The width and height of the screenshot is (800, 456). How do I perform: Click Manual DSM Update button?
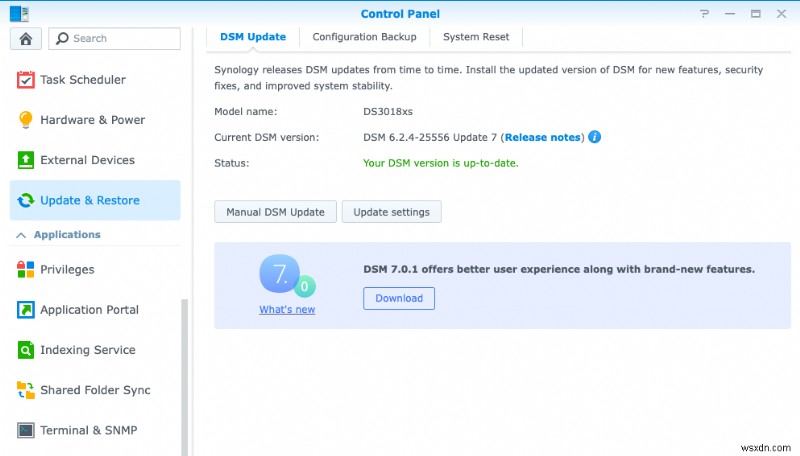pyautogui.click(x=276, y=212)
